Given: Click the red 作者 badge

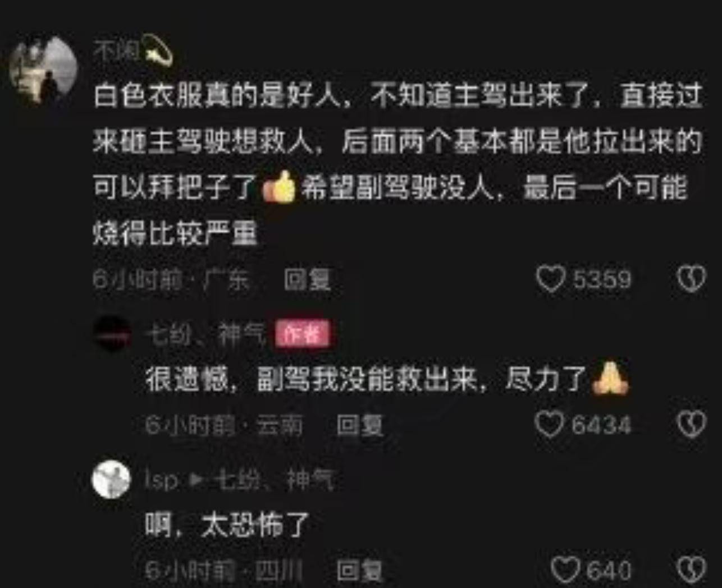Looking at the screenshot, I should (x=302, y=334).
